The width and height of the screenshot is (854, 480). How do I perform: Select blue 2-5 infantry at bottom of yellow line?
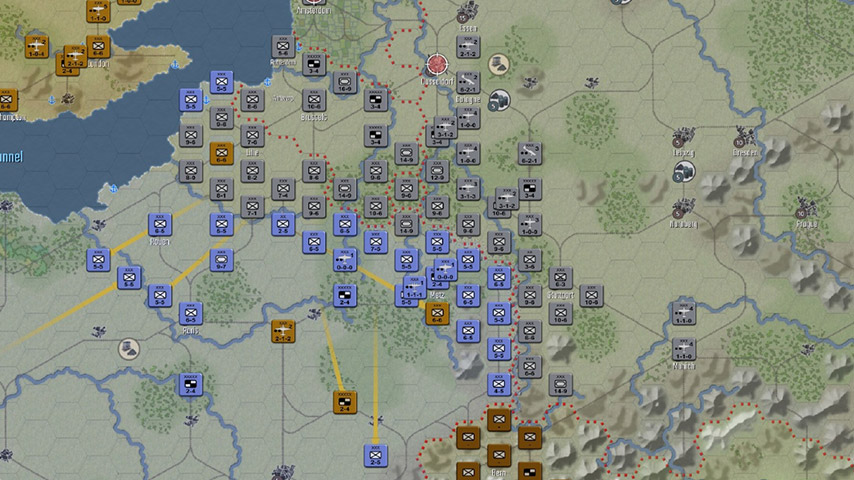click(x=376, y=455)
